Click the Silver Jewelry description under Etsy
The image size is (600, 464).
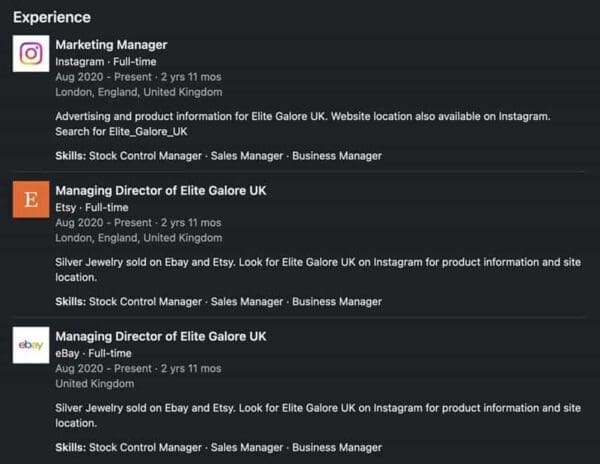tap(317, 270)
